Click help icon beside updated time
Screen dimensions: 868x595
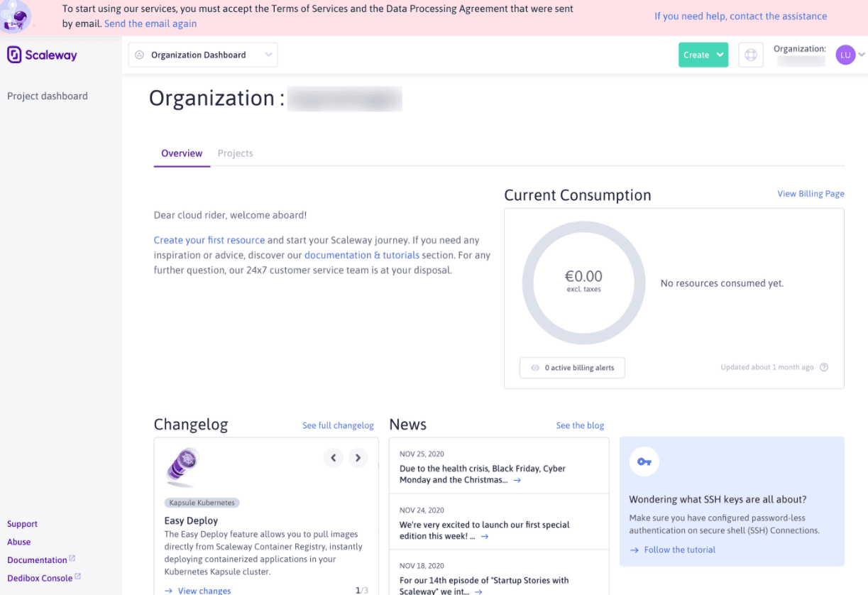824,367
